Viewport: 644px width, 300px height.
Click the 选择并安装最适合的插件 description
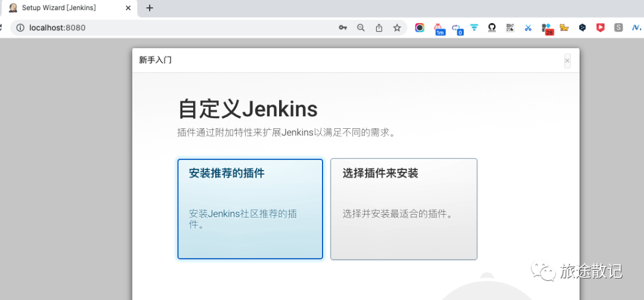click(398, 214)
